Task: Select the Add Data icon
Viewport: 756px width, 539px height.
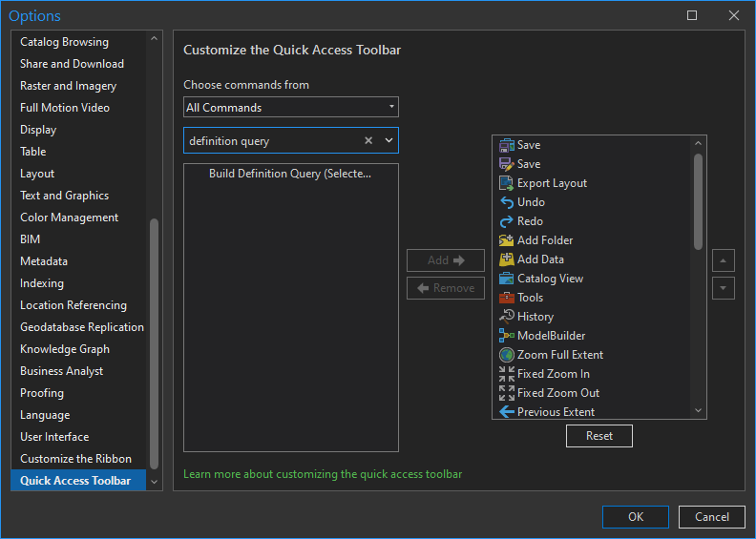Action: pos(507,259)
